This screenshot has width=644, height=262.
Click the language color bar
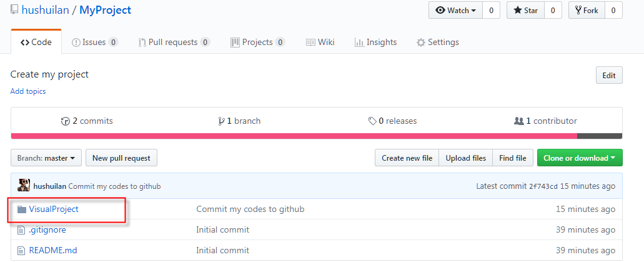294,136
